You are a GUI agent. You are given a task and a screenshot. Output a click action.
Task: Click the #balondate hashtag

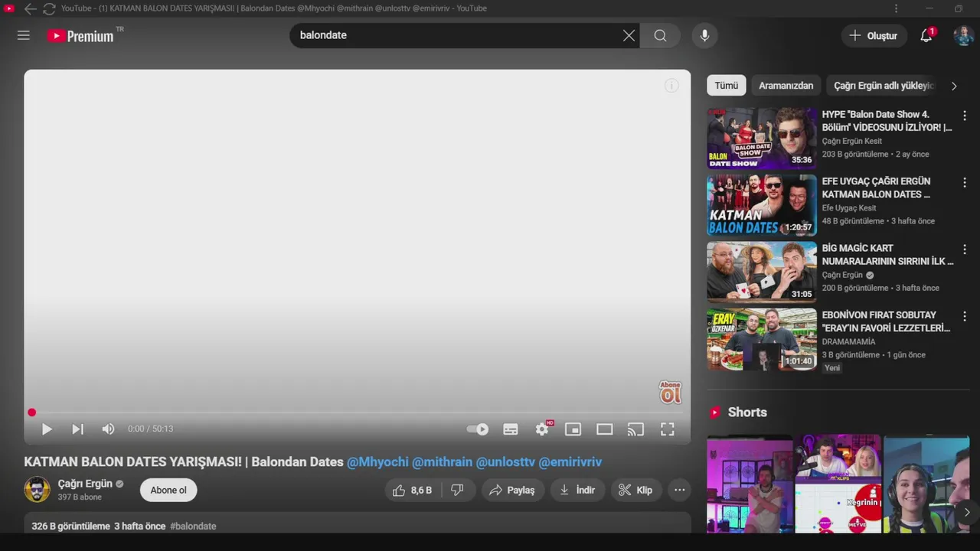coord(193,527)
